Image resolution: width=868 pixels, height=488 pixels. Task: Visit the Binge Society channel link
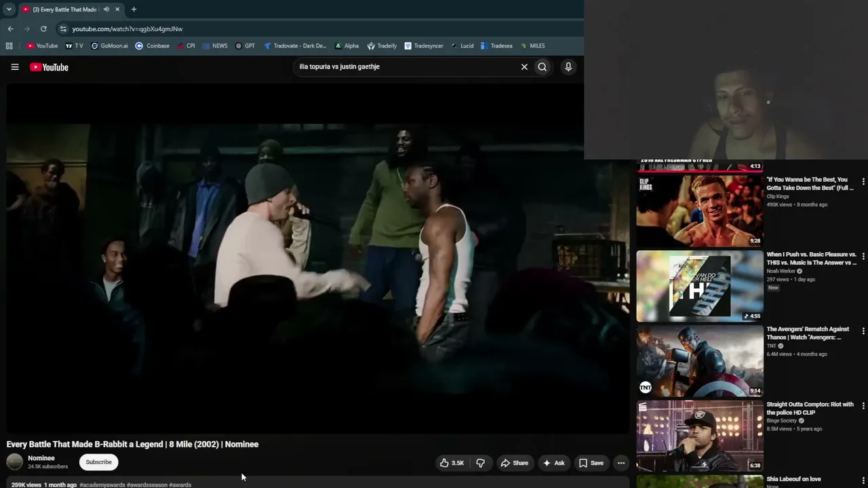(x=781, y=421)
